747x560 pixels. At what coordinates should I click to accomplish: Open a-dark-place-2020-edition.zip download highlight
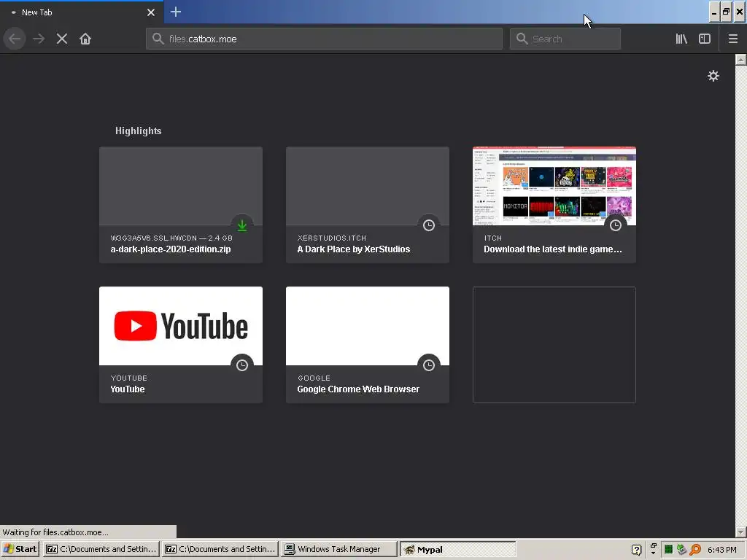(x=181, y=205)
